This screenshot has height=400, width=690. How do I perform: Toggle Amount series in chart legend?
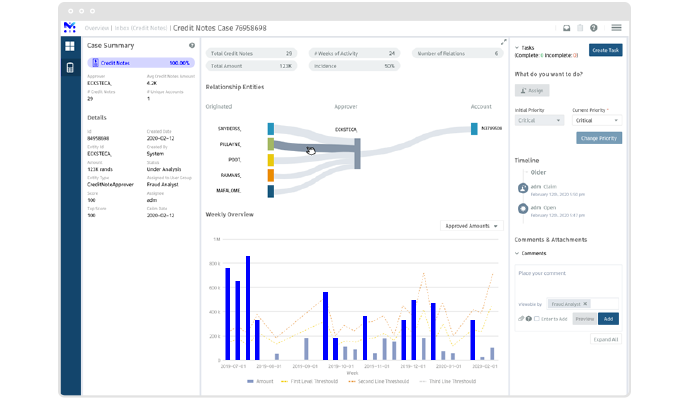coord(260,381)
